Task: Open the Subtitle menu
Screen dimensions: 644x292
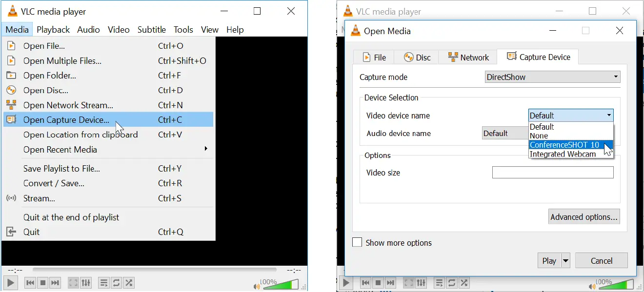Action: [x=152, y=30]
